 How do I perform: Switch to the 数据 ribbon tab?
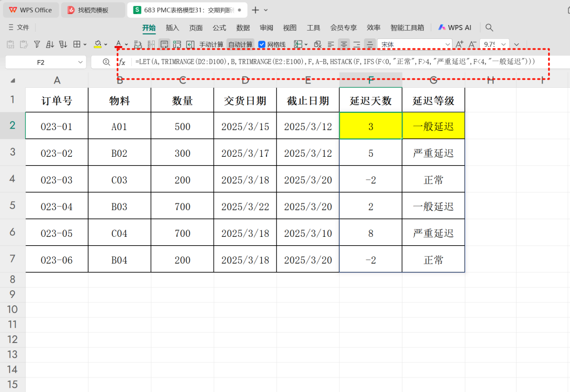(243, 28)
